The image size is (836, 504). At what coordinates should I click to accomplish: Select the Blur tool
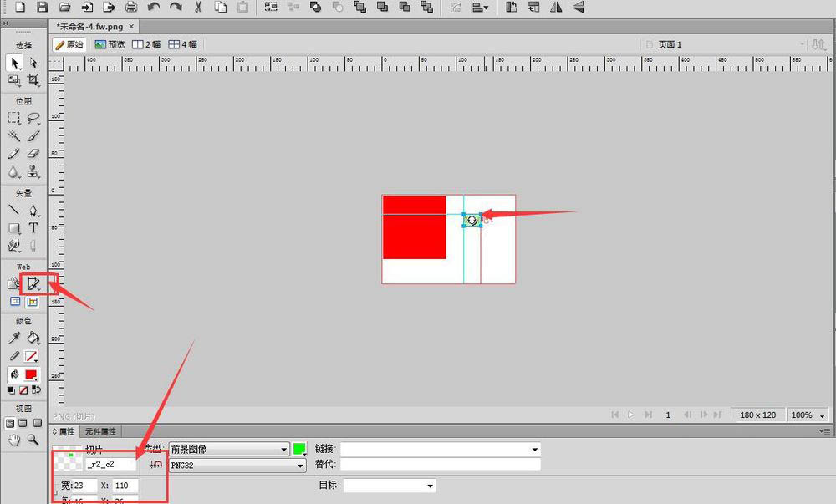[14, 171]
